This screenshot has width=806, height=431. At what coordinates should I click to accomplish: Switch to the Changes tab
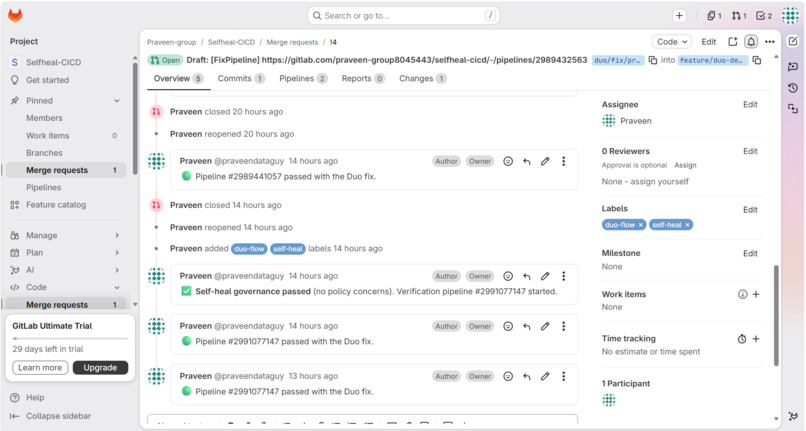(x=423, y=79)
